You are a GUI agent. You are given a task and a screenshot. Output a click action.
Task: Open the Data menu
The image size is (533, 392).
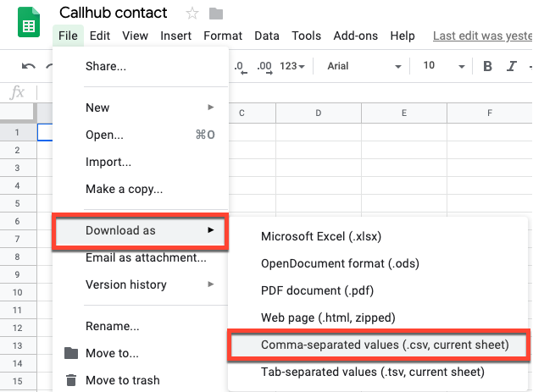coord(267,36)
